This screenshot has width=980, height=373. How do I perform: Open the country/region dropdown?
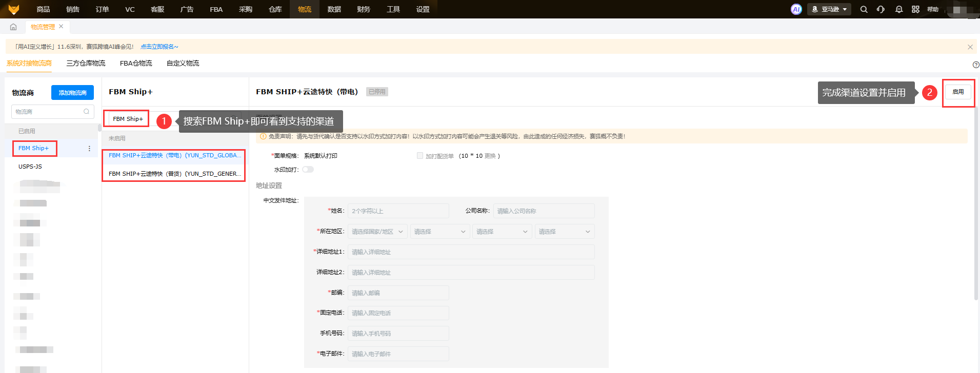pyautogui.click(x=377, y=232)
